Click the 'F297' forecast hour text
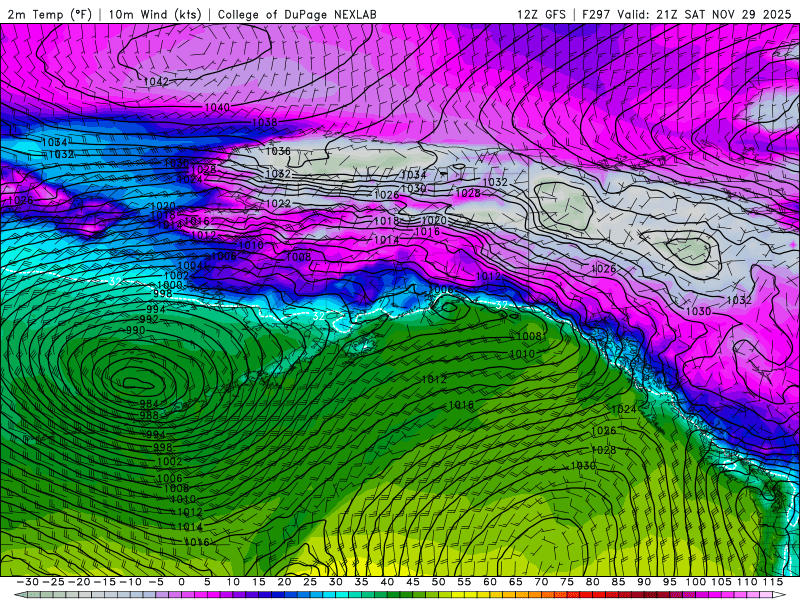 tap(597, 14)
